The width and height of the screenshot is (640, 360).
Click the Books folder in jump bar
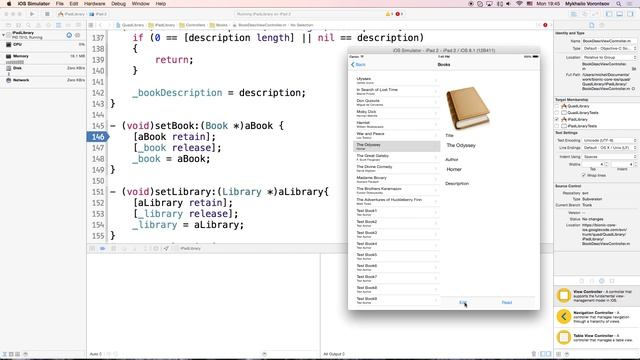coord(219,25)
